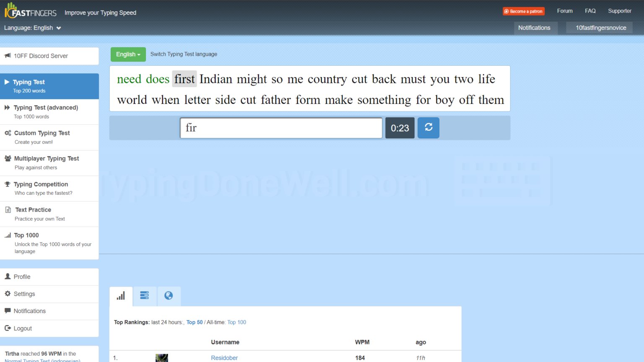Click the Become a patron button
The image size is (644, 362).
coord(523,11)
